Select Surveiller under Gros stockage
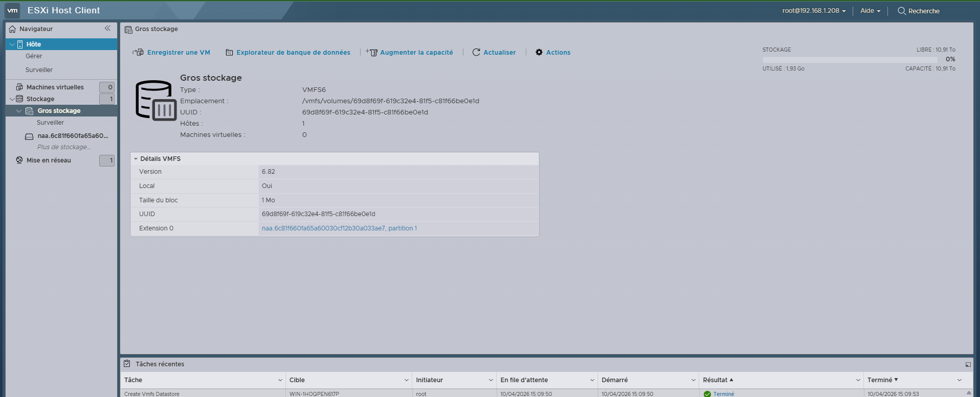The image size is (980, 397). [50, 123]
